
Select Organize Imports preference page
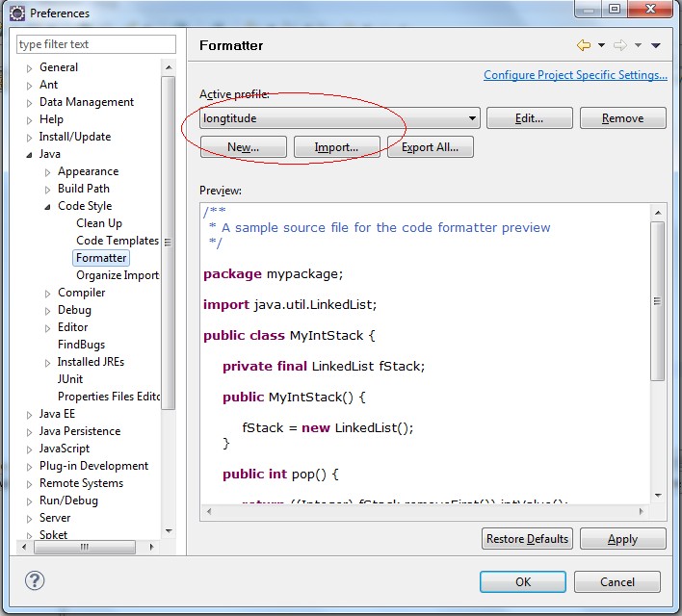click(x=118, y=275)
